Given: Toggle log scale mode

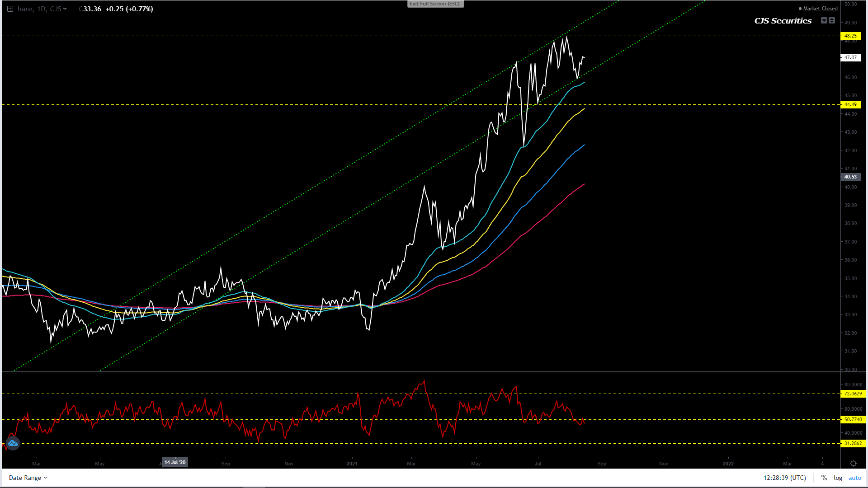Looking at the screenshot, I should click(x=838, y=478).
